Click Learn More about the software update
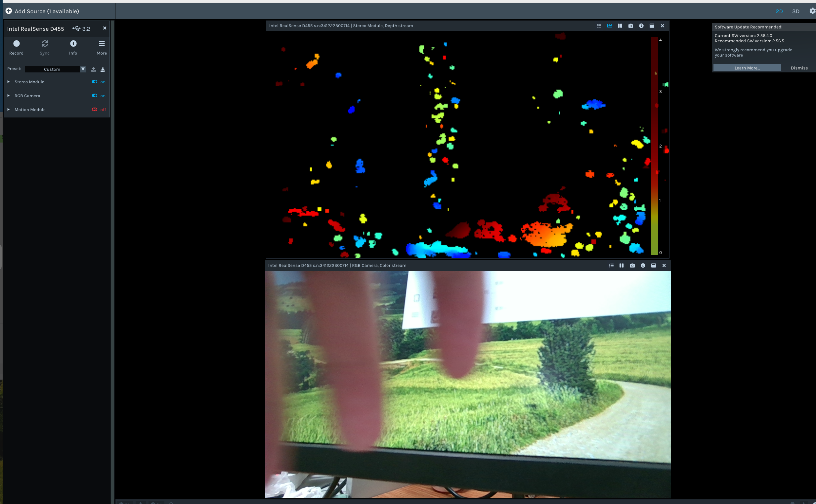Image resolution: width=816 pixels, height=504 pixels. click(747, 68)
